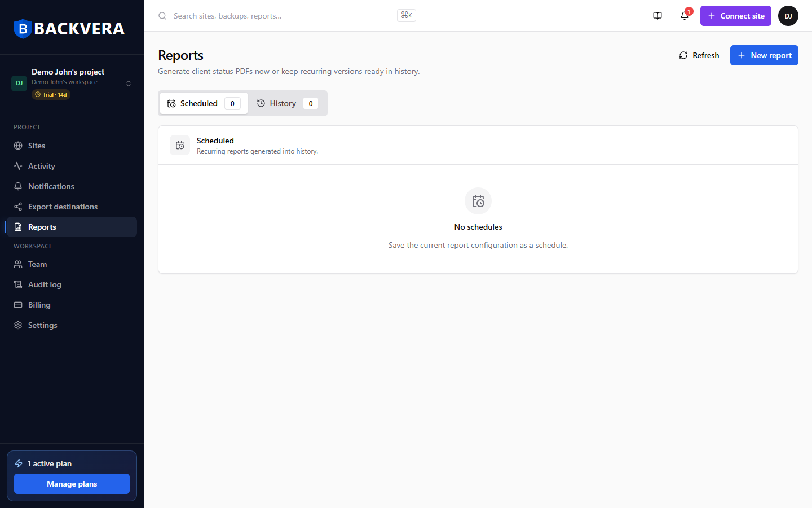Click the No schedules empty-state icon

pyautogui.click(x=478, y=201)
